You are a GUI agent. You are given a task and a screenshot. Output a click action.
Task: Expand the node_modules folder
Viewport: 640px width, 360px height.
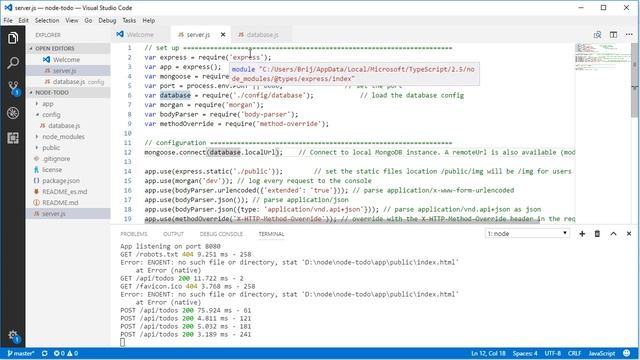pos(63,137)
